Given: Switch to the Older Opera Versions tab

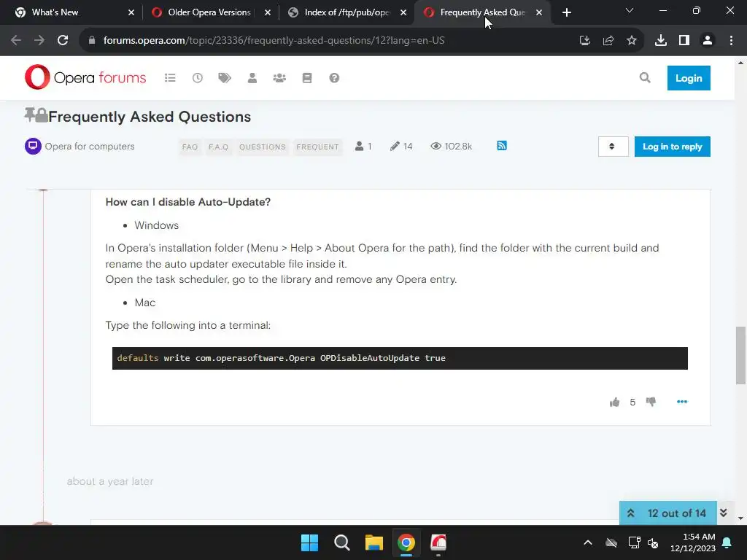Looking at the screenshot, I should [209, 12].
